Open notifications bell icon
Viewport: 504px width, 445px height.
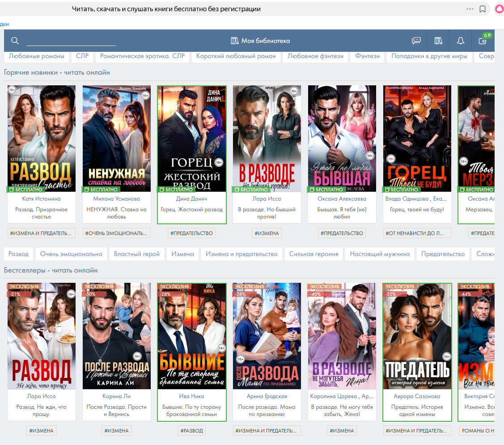461,41
